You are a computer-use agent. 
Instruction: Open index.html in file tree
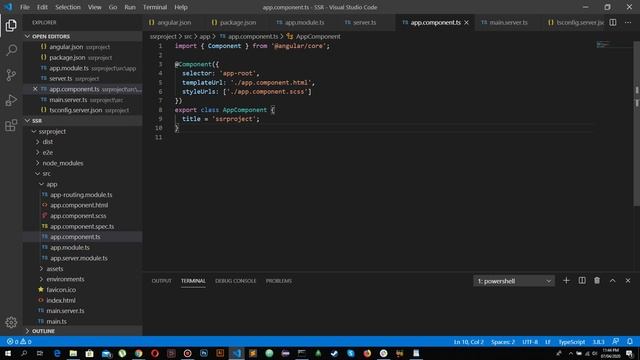(x=61, y=300)
